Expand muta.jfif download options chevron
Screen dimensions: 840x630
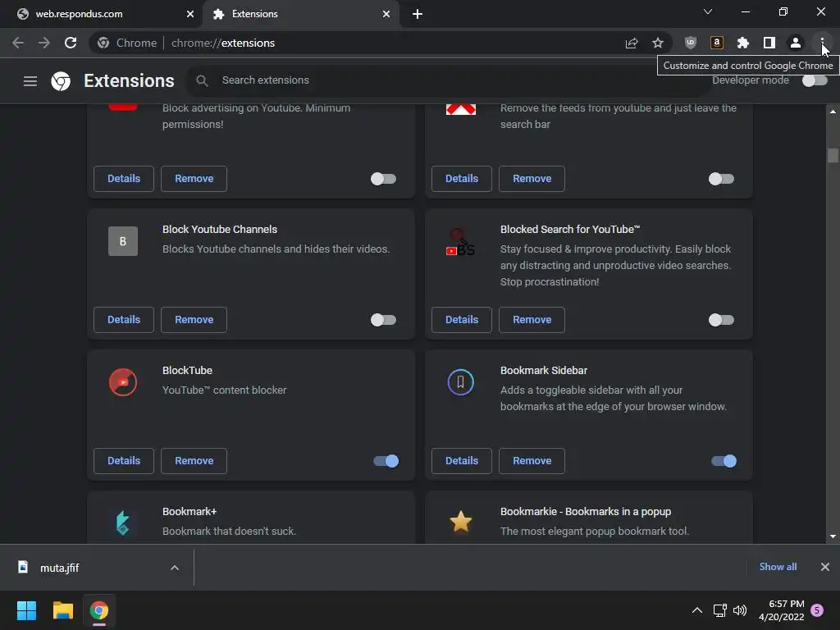pos(175,568)
